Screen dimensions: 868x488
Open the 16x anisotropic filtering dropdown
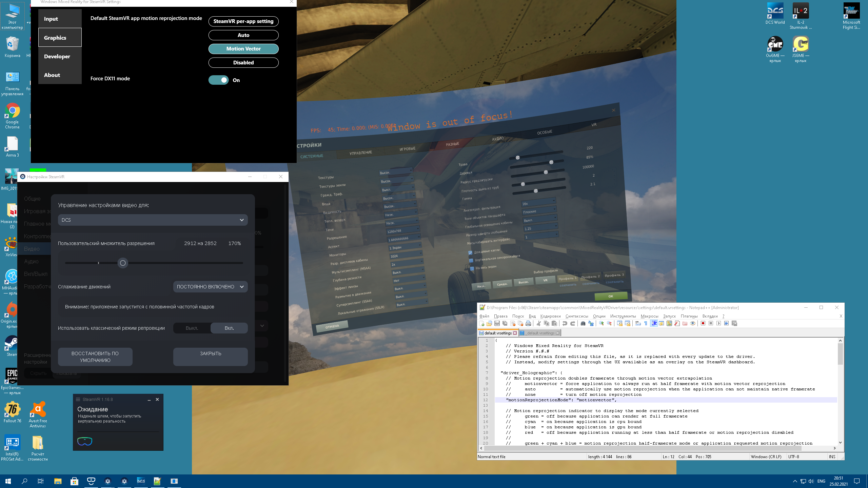538,203
